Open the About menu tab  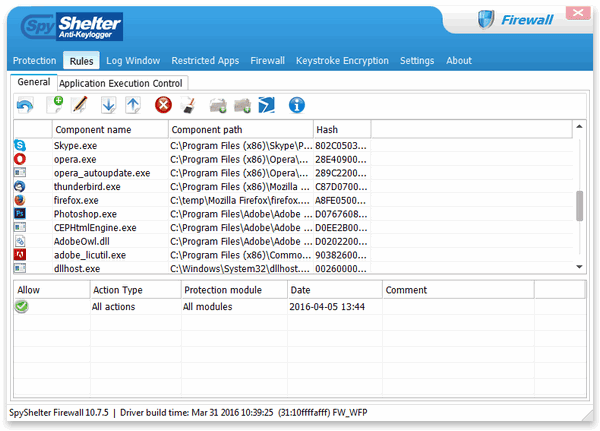pos(459,60)
